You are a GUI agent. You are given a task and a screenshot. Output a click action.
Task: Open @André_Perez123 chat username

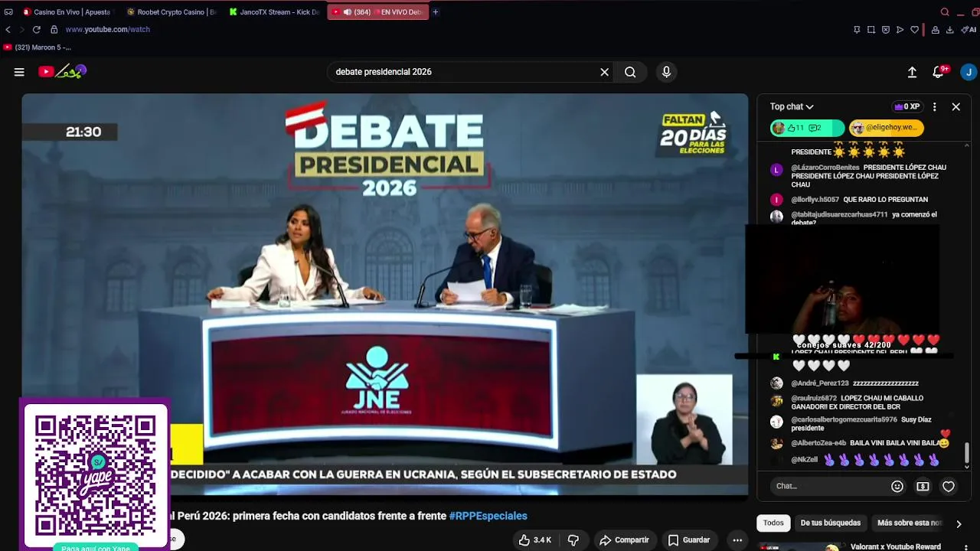820,383
